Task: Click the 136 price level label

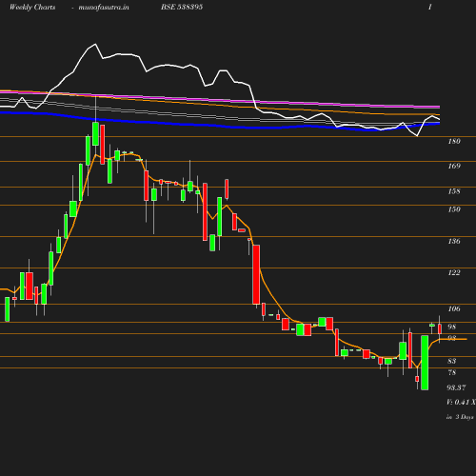Action: [x=454, y=241]
